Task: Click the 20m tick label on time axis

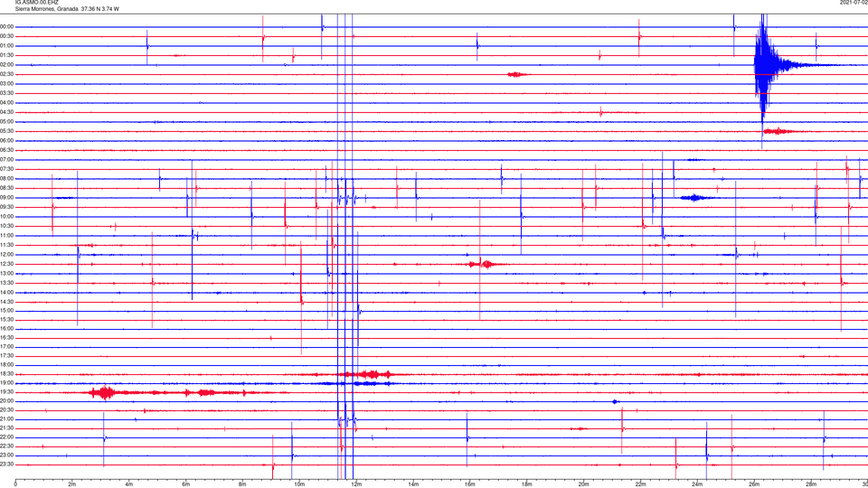Action: click(583, 484)
